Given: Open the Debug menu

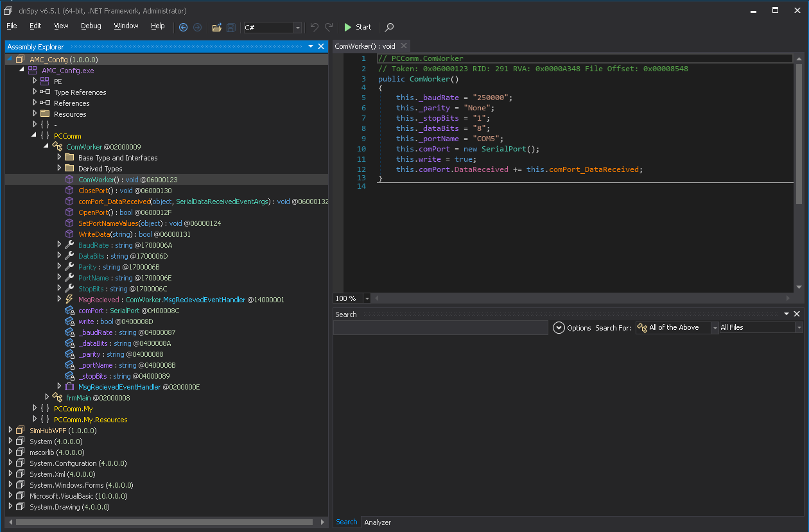Looking at the screenshot, I should click(91, 26).
